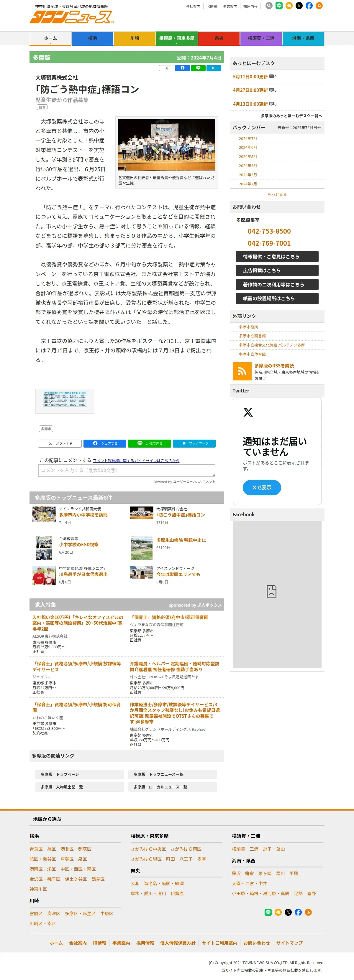Open back number 2024年6月

[x=248, y=148]
